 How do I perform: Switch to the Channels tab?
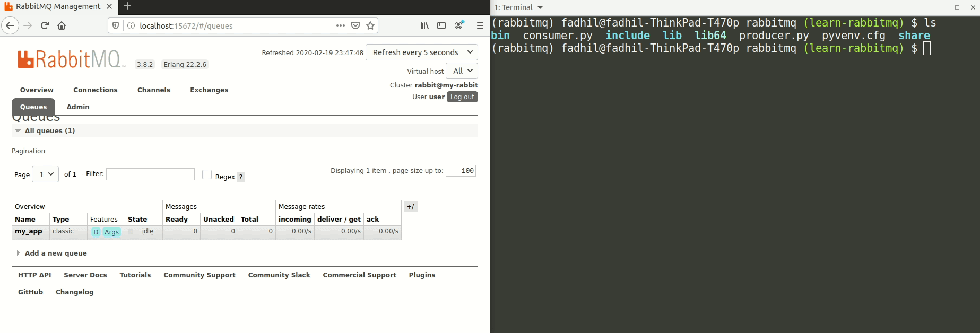point(154,90)
